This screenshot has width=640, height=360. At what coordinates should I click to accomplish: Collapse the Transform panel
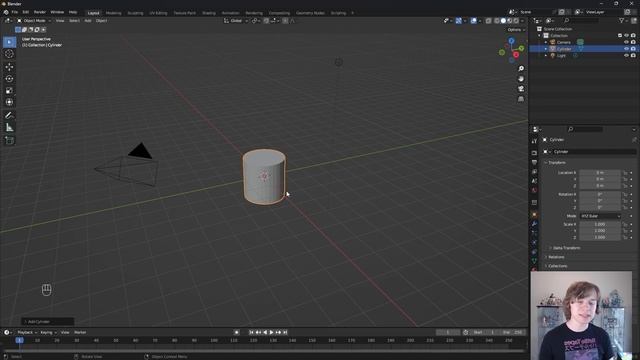pos(557,162)
